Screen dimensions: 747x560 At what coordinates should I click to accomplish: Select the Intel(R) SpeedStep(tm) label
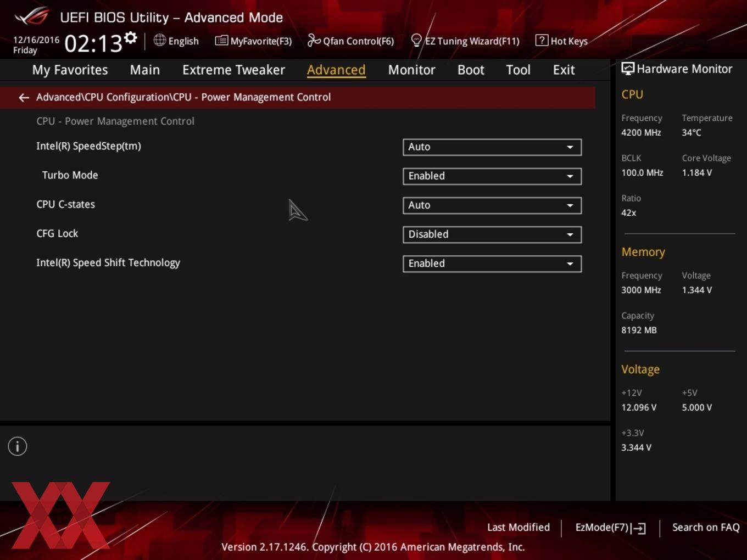88,146
